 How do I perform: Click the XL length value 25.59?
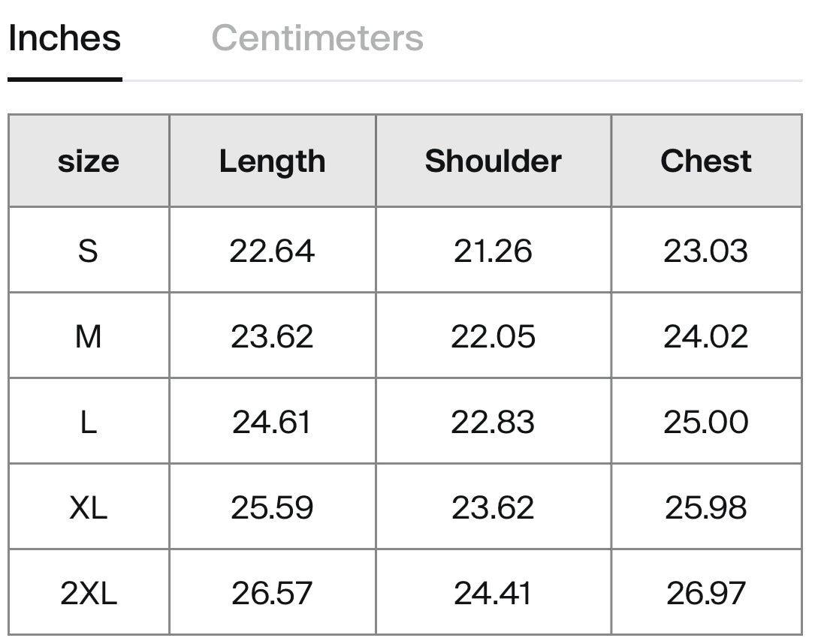point(272,507)
